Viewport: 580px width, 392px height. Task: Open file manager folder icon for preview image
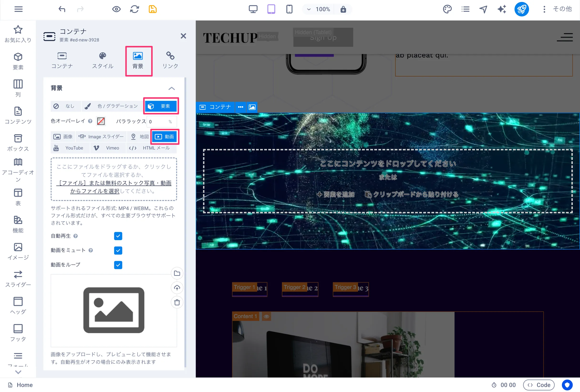pyautogui.click(x=177, y=273)
